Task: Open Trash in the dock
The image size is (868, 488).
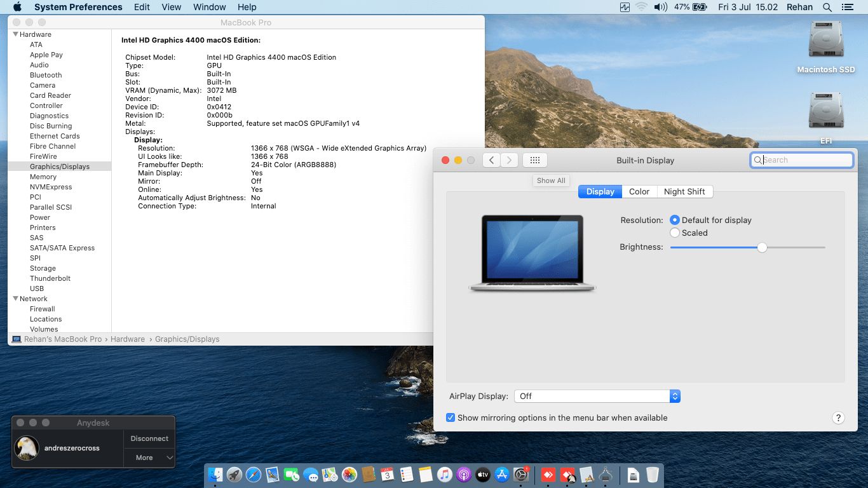Action: (653, 475)
